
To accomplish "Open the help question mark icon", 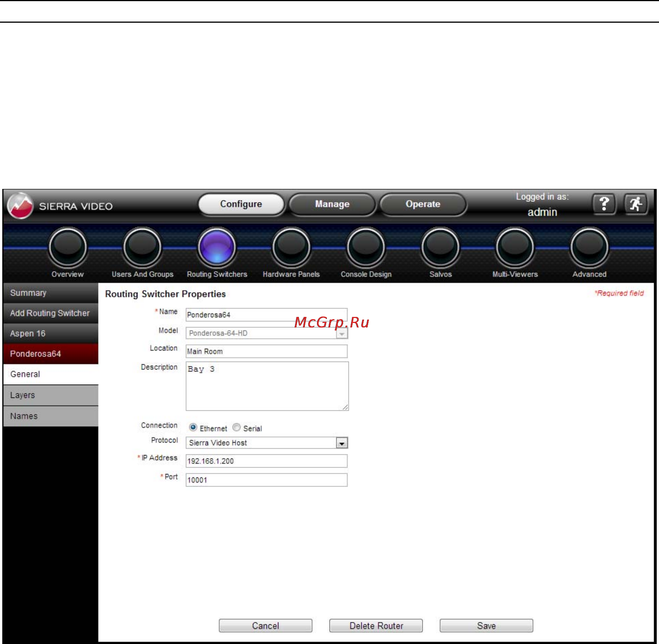I will (604, 204).
